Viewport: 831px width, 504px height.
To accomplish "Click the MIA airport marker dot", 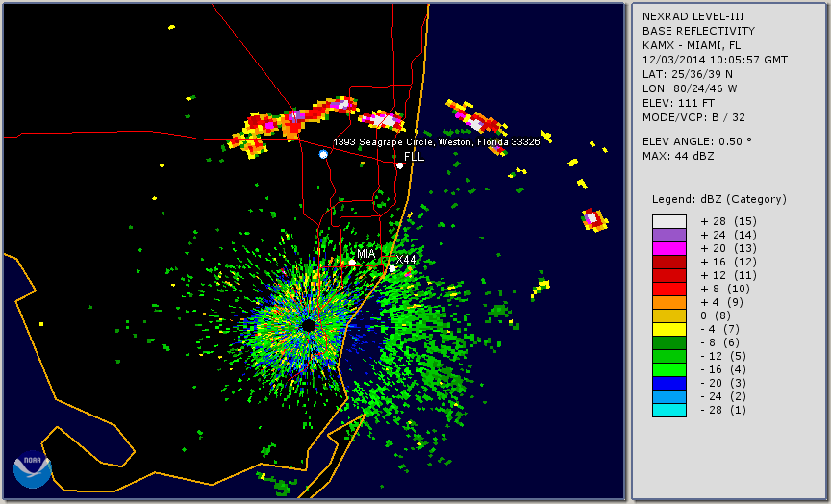I will (x=352, y=263).
